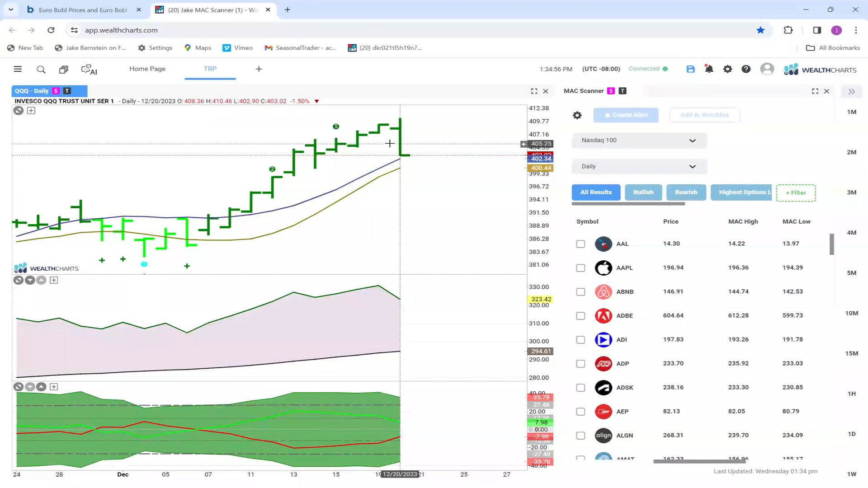Maximize the MAC Scanner panel

[815, 91]
